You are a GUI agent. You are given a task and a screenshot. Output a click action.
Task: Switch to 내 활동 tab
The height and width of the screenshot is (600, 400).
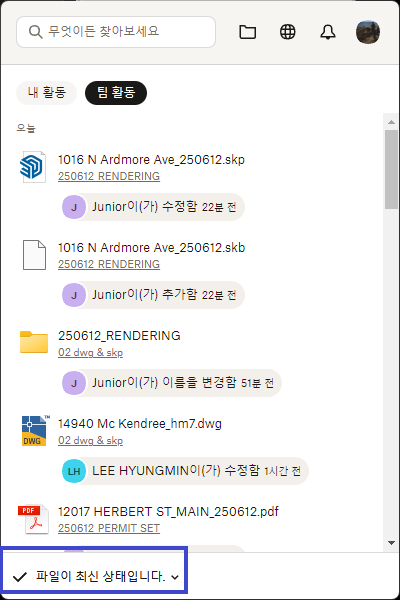coord(46,93)
